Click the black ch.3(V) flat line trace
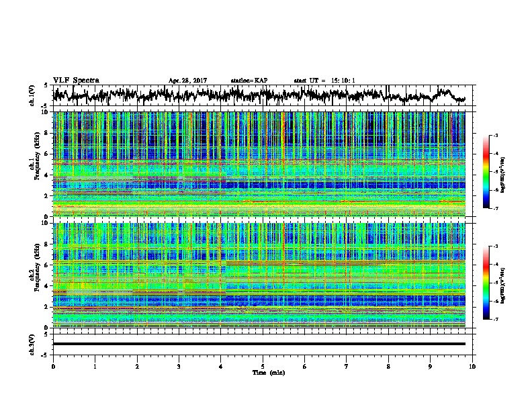532x411 pixels. [x=259, y=344]
